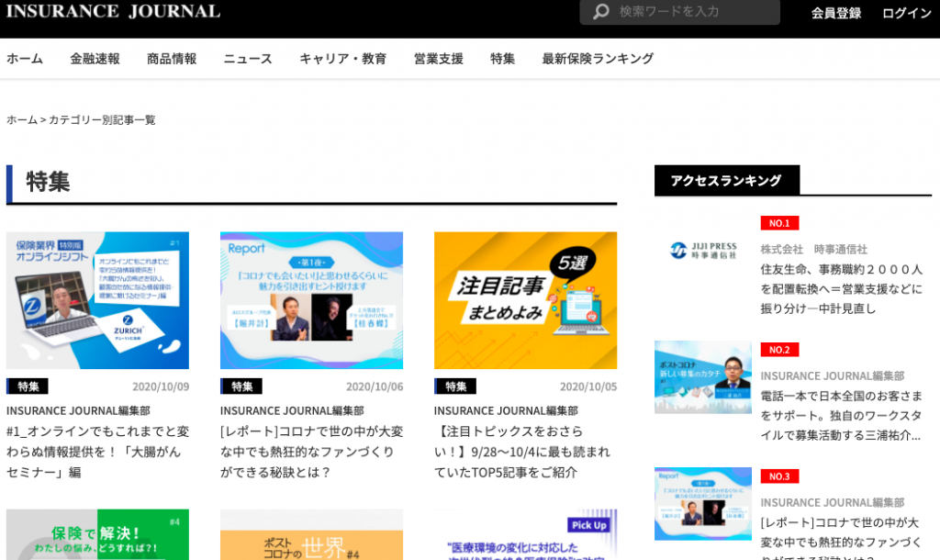The width and height of the screenshot is (940, 560).
Task: Click the ホーム breadcrumb link
Action: [x=22, y=120]
